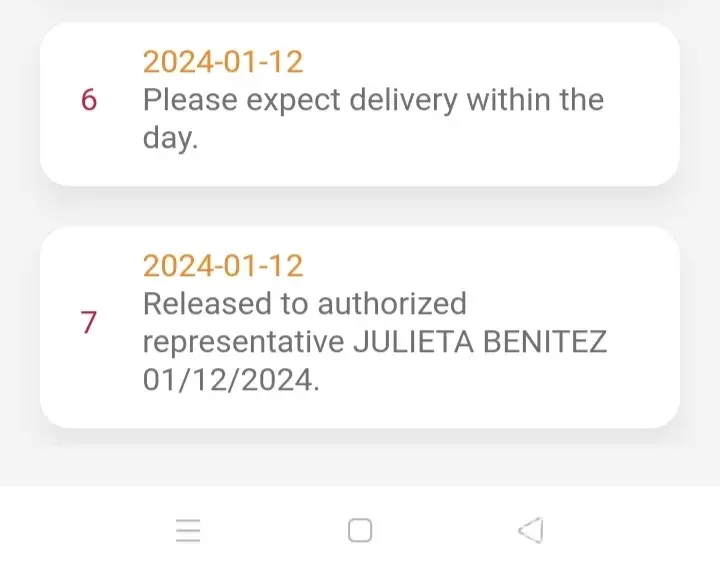This screenshot has height=574, width=720.
Task: Tap the "01/12/2024." release date text
Action: [x=231, y=380]
